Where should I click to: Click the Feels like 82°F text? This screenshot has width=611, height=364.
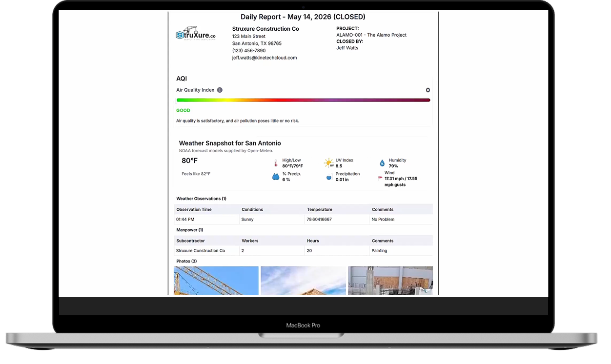click(196, 174)
